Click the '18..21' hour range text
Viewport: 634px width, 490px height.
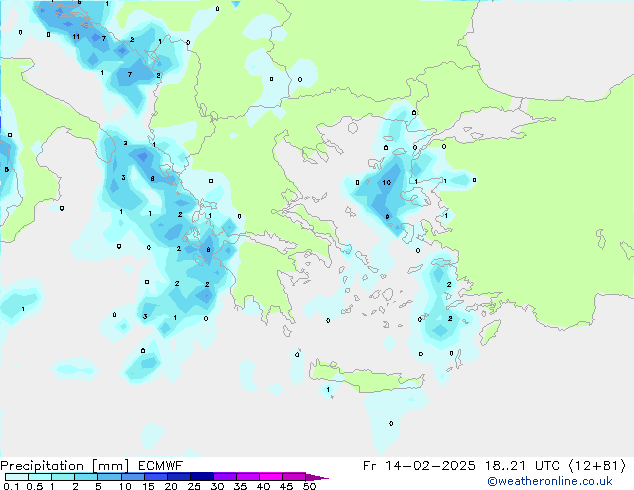[x=505, y=466]
